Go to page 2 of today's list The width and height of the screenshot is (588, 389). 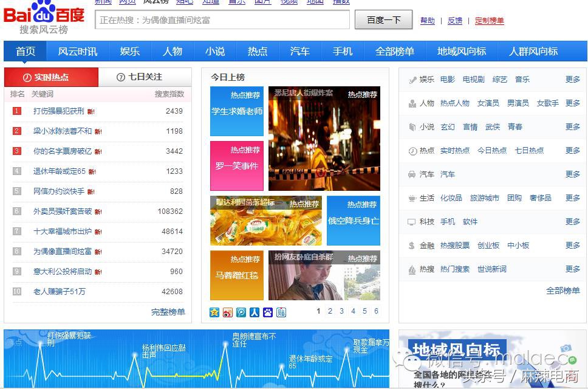coord(330,311)
